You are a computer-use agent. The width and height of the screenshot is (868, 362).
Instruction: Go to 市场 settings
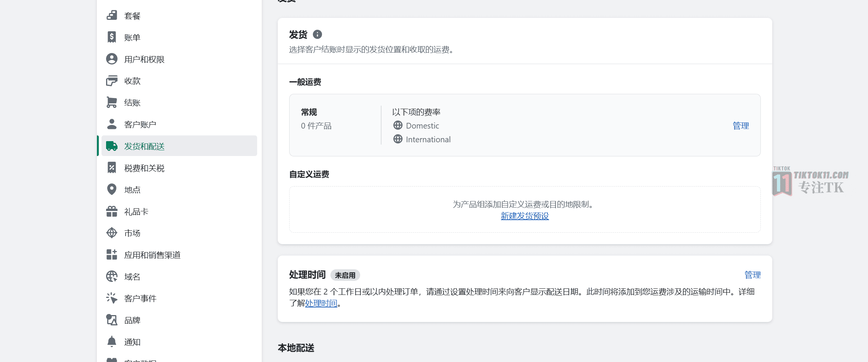179,233
